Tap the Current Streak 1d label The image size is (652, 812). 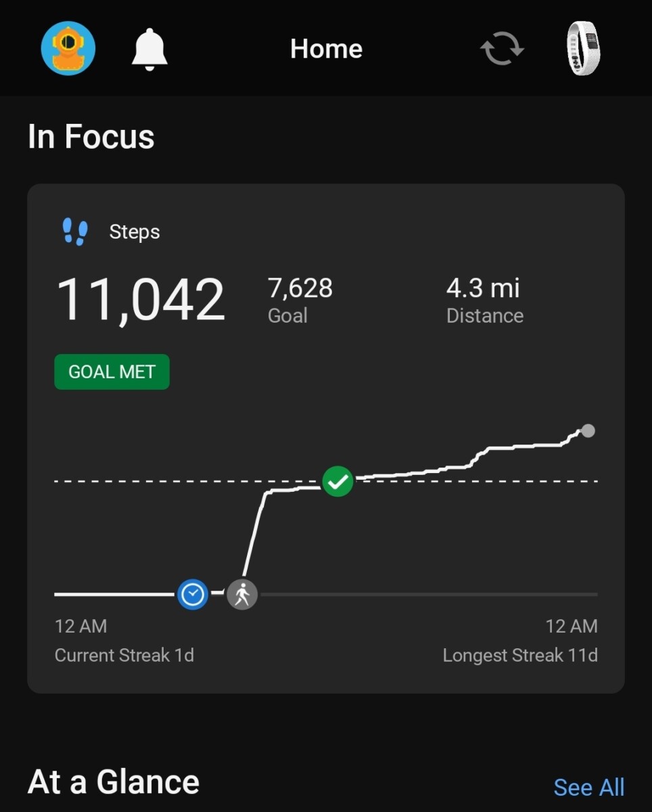(124, 655)
